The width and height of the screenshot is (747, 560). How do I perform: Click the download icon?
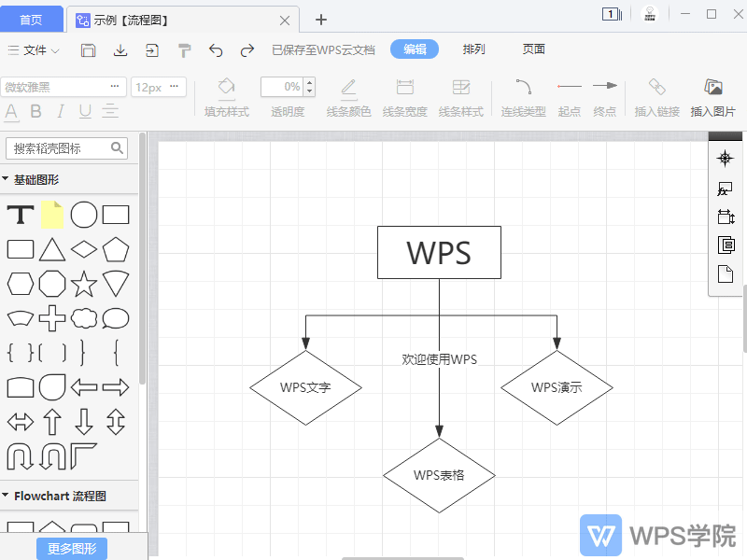click(120, 50)
